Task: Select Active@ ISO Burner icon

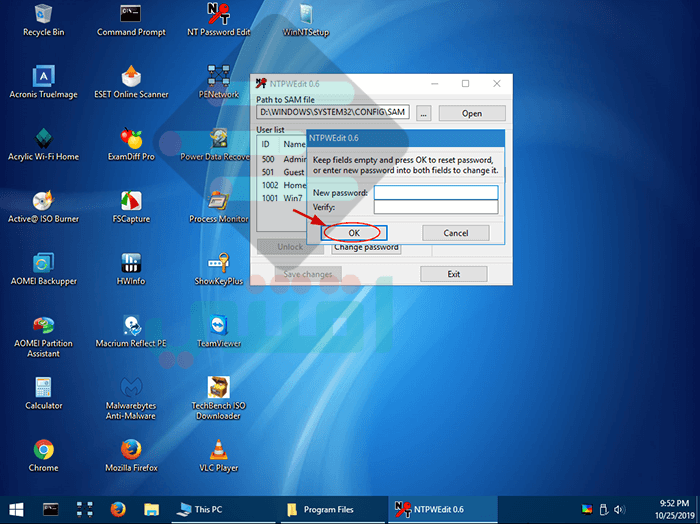Action: 43,207
